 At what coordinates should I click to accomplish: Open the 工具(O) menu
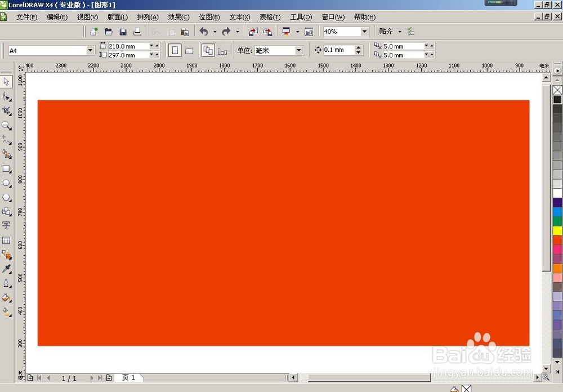tap(301, 17)
